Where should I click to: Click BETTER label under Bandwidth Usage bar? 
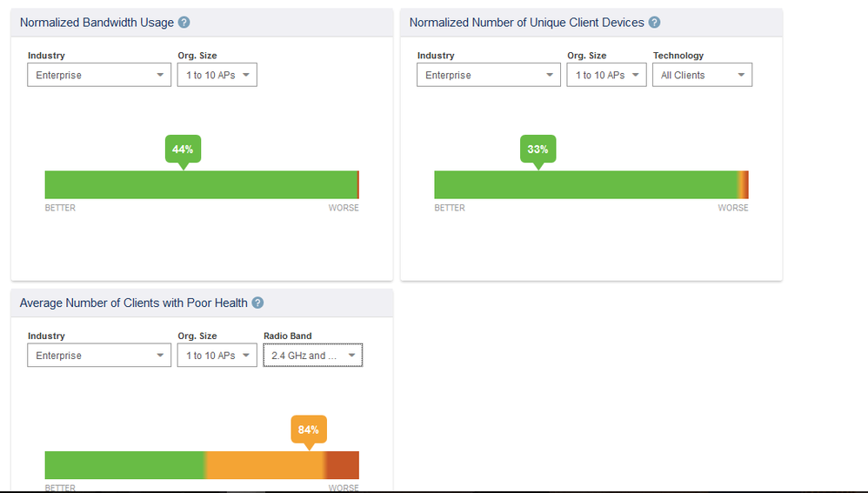coord(60,208)
